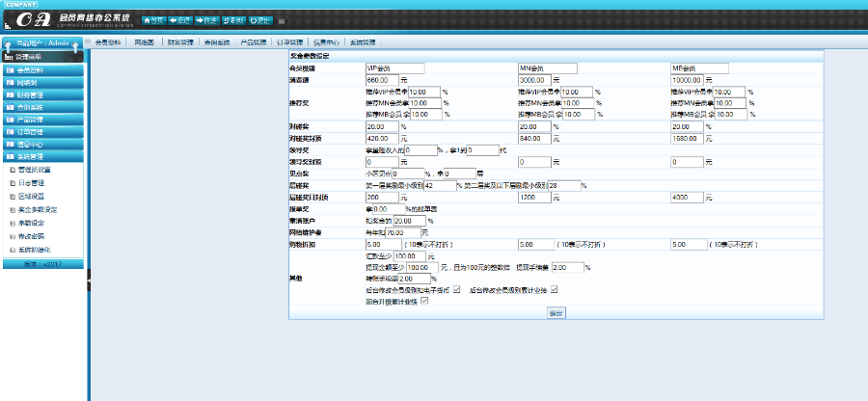The width and height of the screenshot is (868, 401).
Task: Expand the sidebar 网络图 section
Action: [43, 82]
